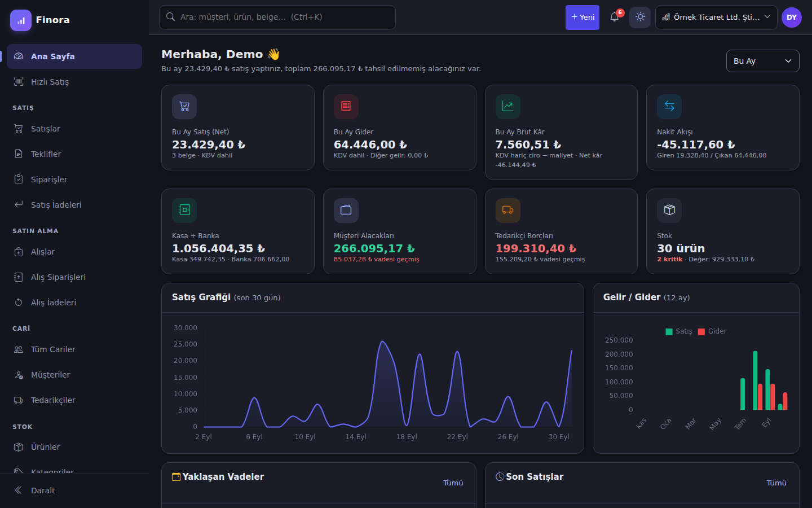
Task: Open Tümü link in Son Satışlar
Action: 776,483
